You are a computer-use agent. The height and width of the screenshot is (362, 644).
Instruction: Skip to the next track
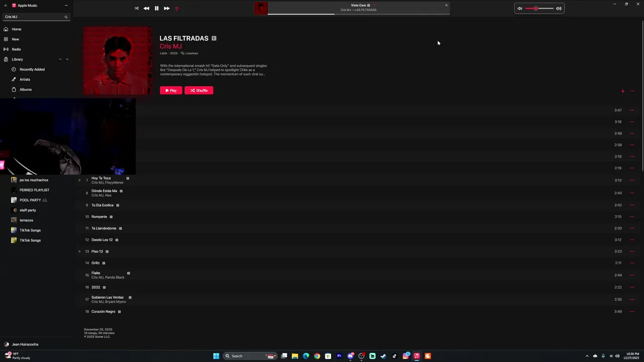[167, 9]
